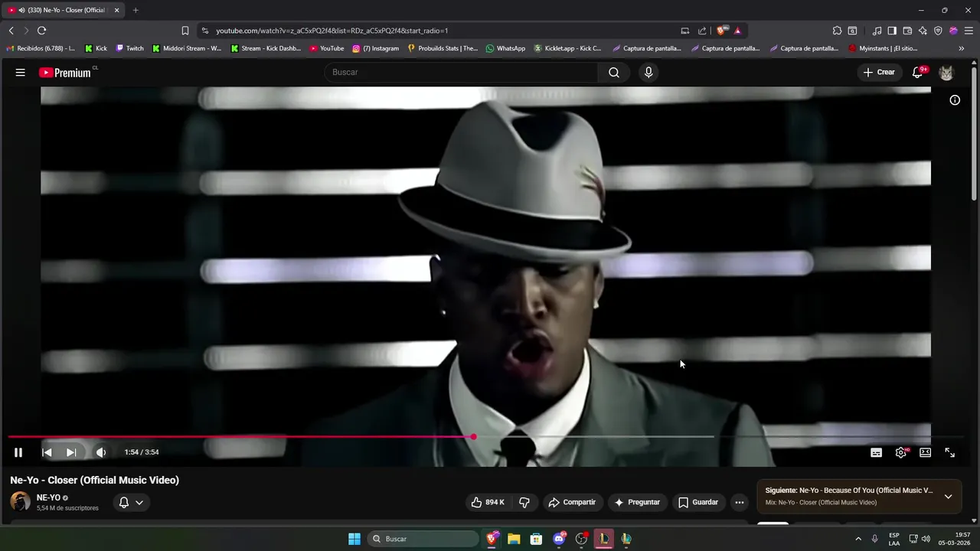Go to YouTube Premium home logo

(x=66, y=73)
